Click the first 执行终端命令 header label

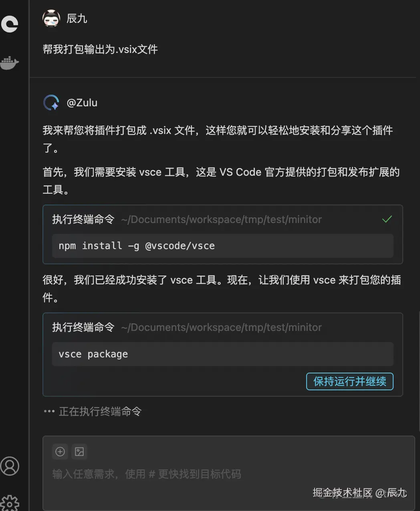[83, 219]
